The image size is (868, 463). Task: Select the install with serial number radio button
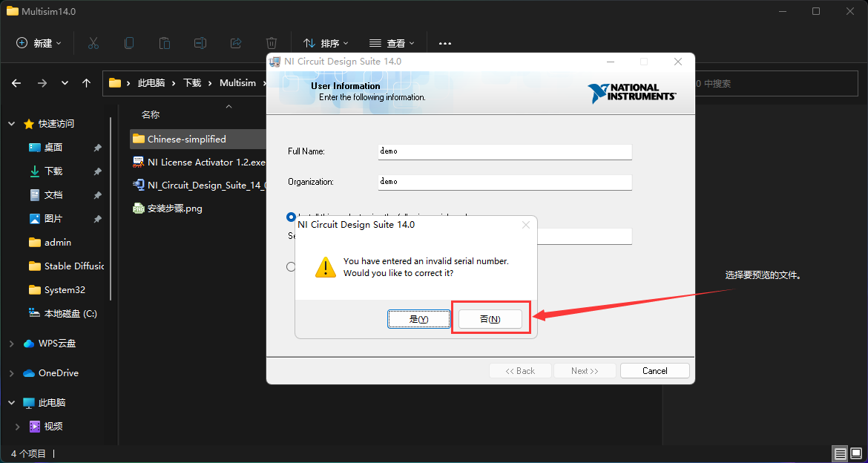tap(291, 217)
